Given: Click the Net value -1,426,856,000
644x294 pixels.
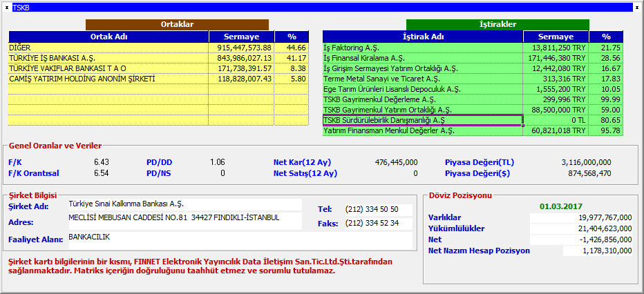Looking at the screenshot, I should (x=581, y=239).
